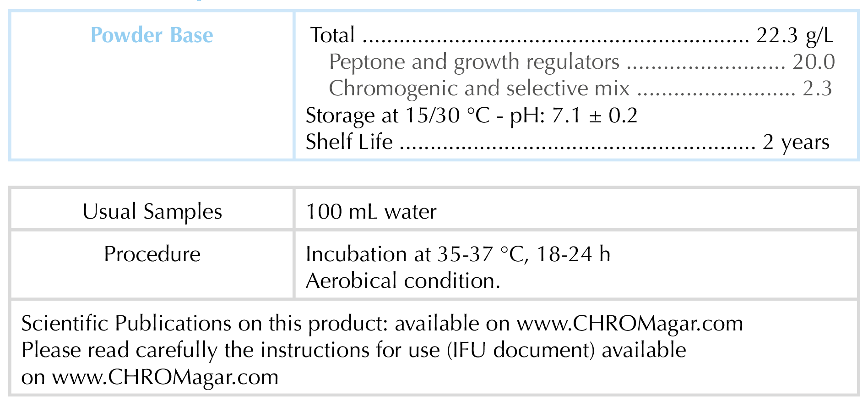
Task: Click the Powder Base heading
Action: tap(152, 35)
